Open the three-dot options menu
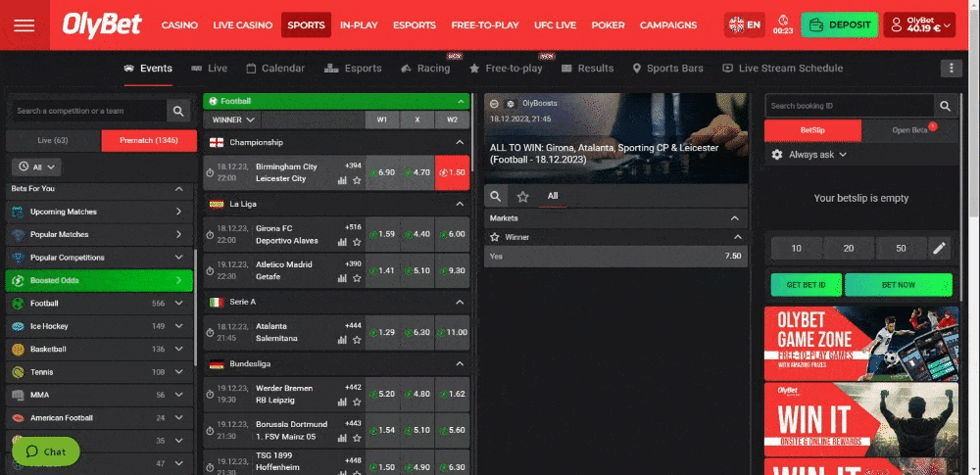Image resolution: width=980 pixels, height=475 pixels. point(950,69)
